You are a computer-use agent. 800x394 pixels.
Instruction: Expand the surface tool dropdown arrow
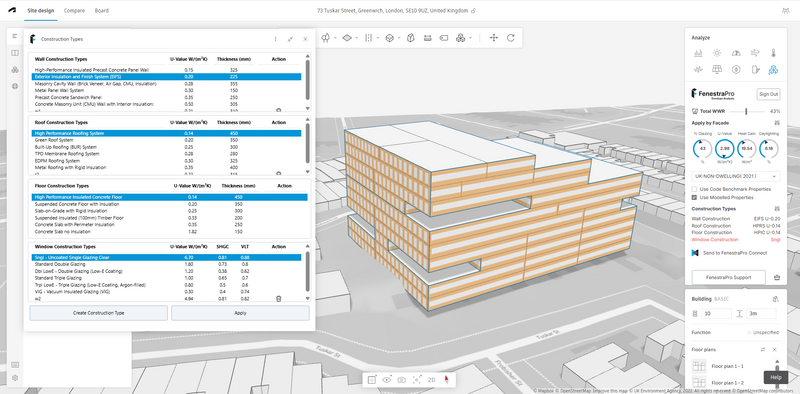click(x=357, y=38)
